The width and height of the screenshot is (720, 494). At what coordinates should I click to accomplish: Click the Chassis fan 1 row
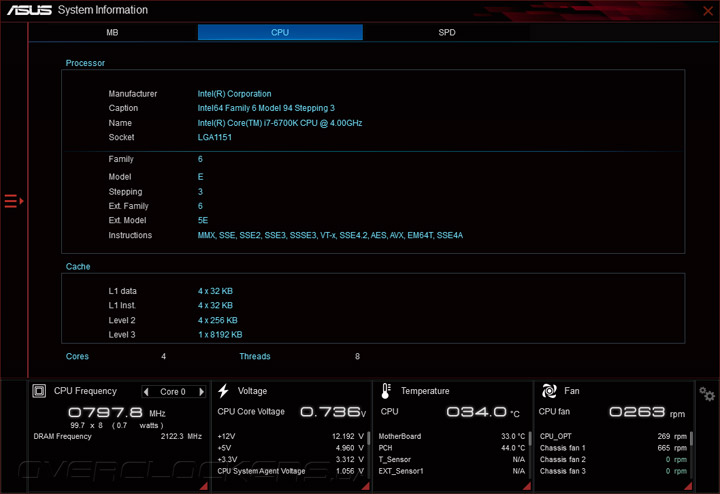coord(613,448)
